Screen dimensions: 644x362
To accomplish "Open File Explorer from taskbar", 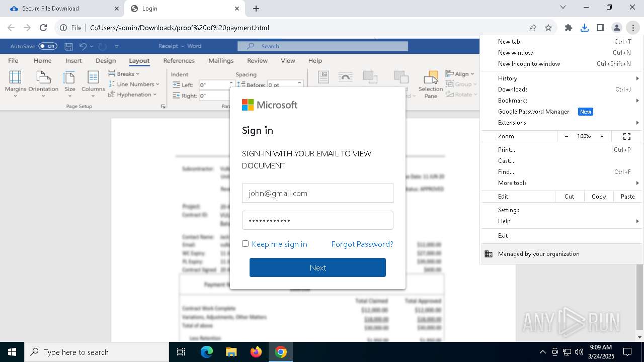I will [x=231, y=352].
